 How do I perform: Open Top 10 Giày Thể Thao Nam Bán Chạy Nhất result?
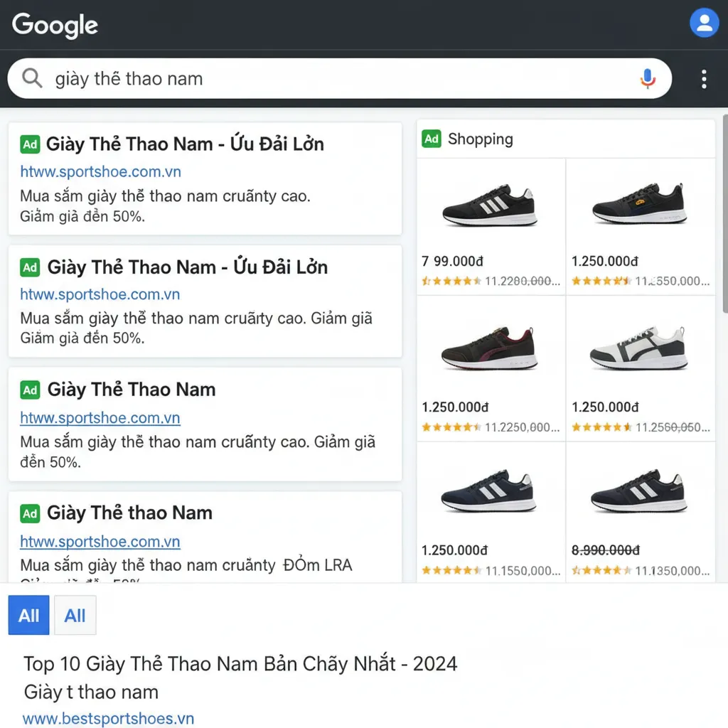240,664
